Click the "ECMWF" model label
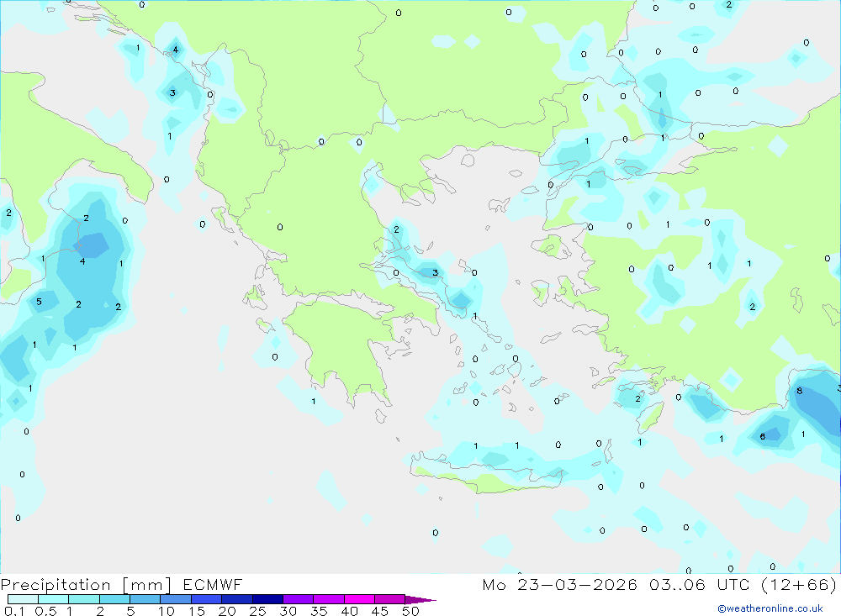This screenshot has width=841, height=616. pos(213,585)
